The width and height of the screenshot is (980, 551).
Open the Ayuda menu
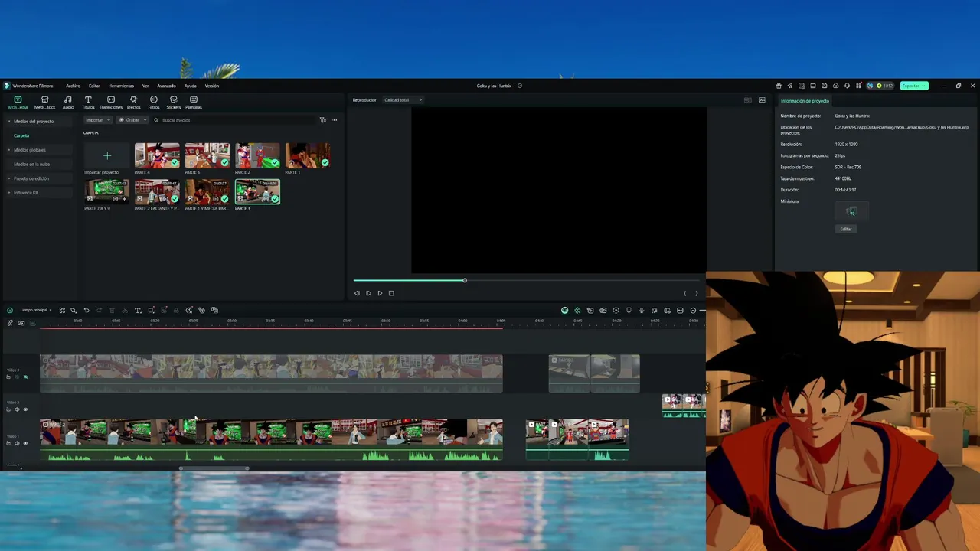pyautogui.click(x=191, y=86)
